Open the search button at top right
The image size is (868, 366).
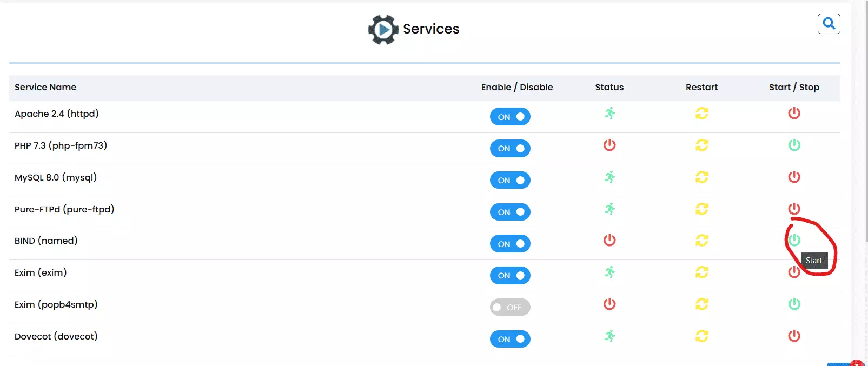(x=829, y=24)
